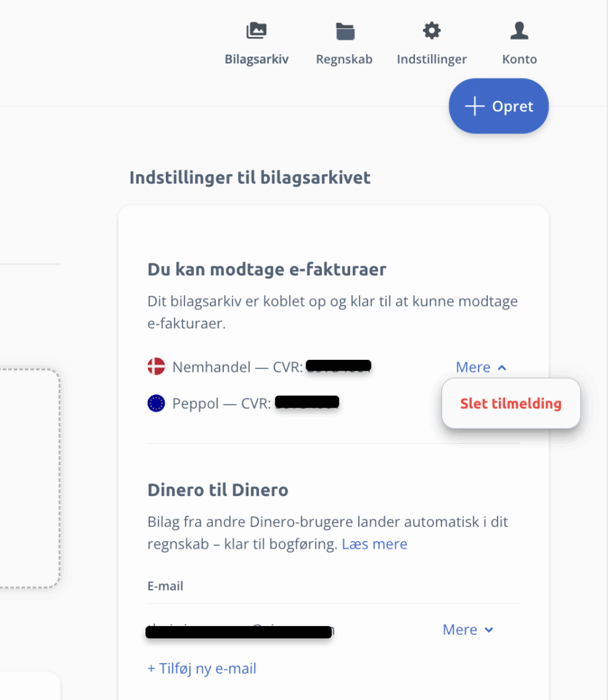Click the Danish flag next to Nemhandel

coord(157,367)
